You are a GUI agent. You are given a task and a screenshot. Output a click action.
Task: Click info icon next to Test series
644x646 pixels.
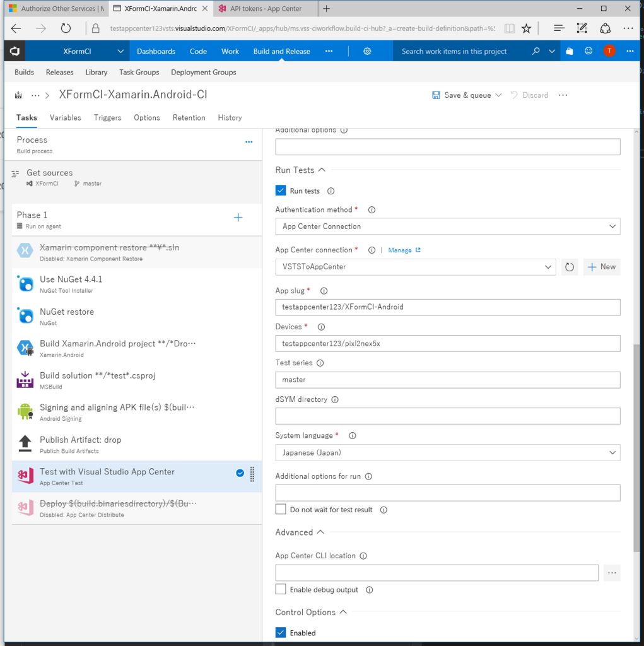click(x=320, y=363)
